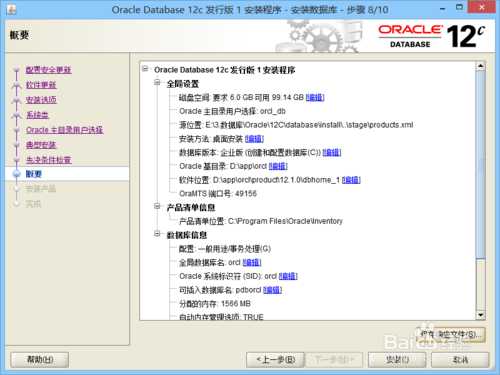Edit the 数据库版本 企业版 setting

(332, 153)
